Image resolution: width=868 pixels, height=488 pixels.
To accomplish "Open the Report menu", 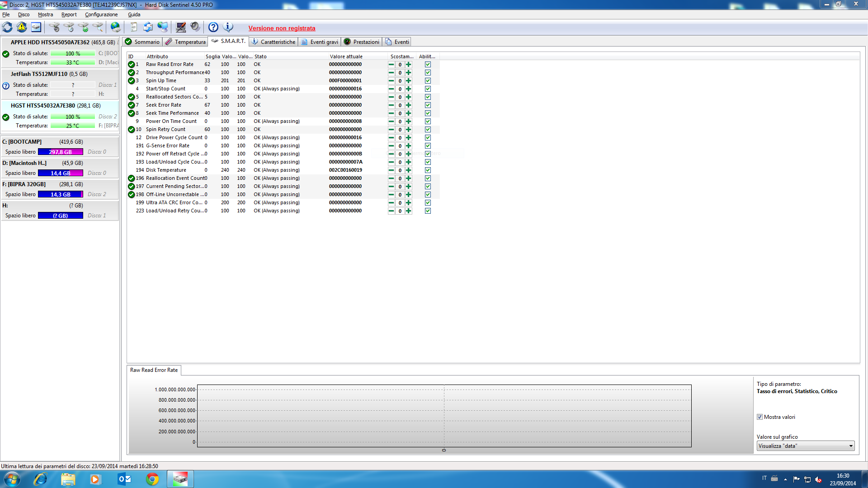I will tap(69, 14).
